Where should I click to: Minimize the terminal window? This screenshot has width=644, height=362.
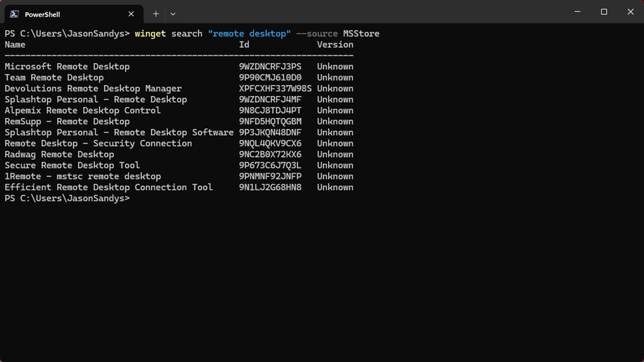(x=577, y=12)
